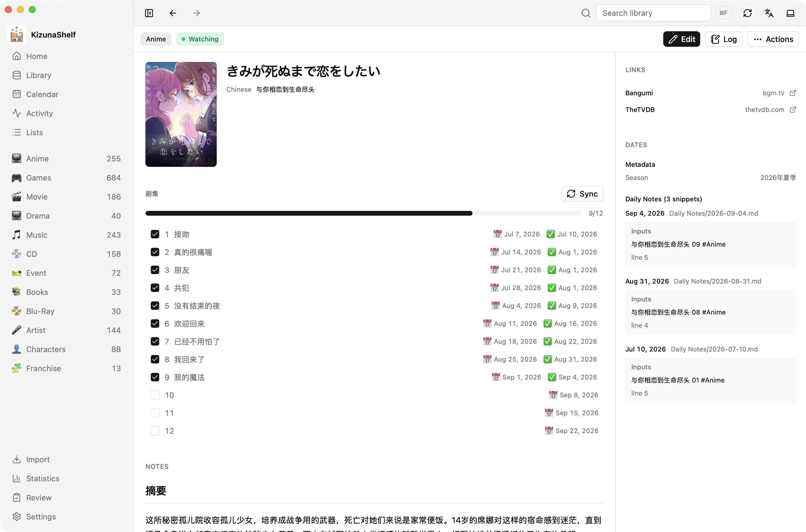Mark episode 12 as watched
Screen dimensions: 806x532
[x=155, y=430]
